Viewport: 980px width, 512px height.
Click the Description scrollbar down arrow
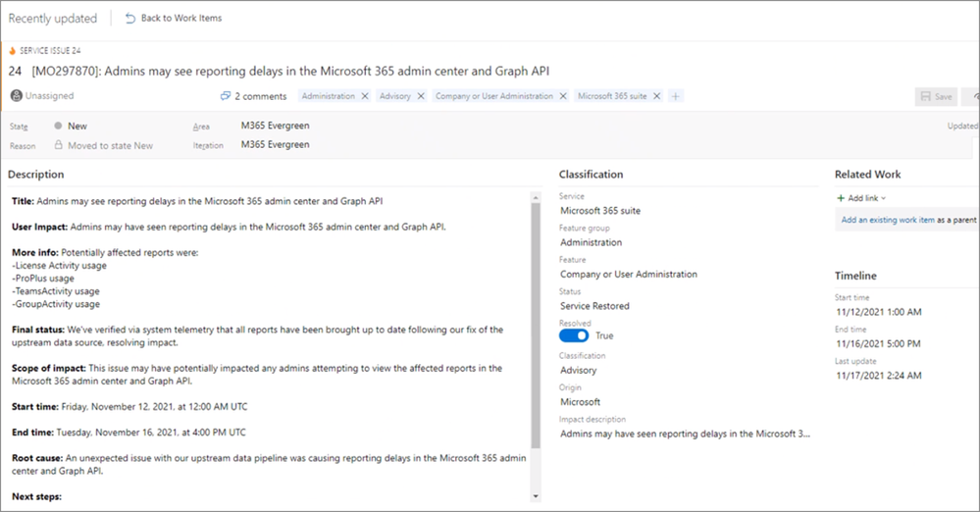point(536,496)
